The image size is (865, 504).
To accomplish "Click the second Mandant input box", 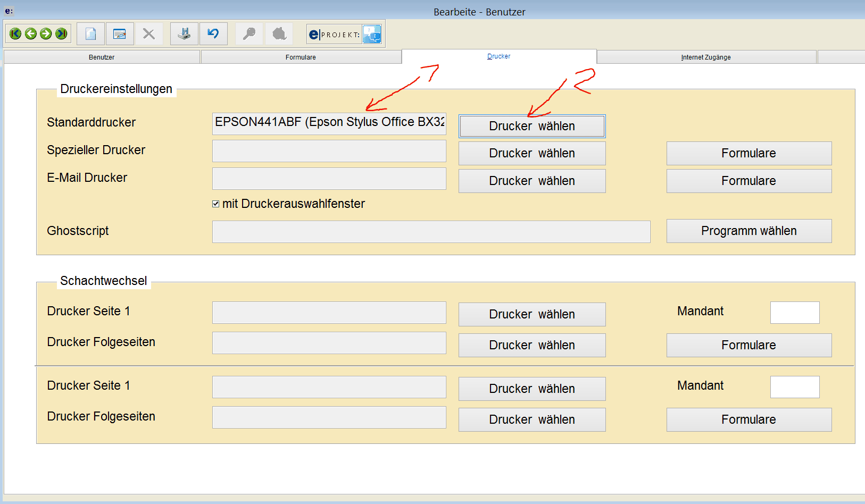I will point(795,387).
